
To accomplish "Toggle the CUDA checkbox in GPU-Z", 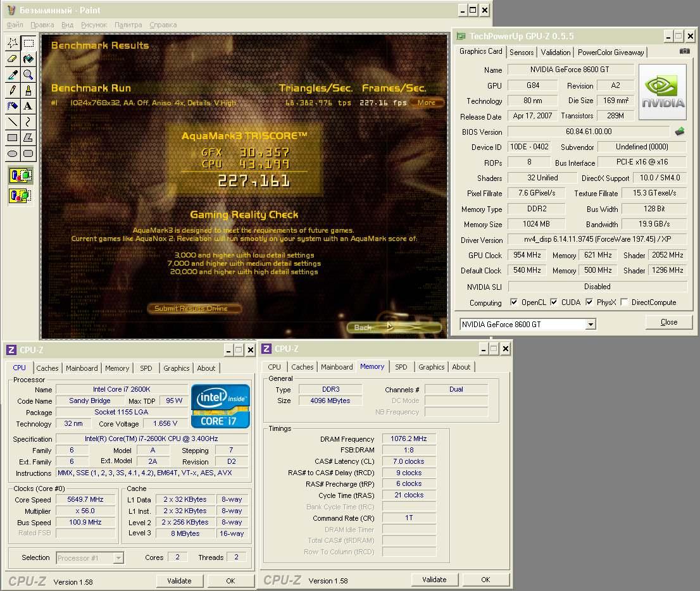I will (554, 302).
